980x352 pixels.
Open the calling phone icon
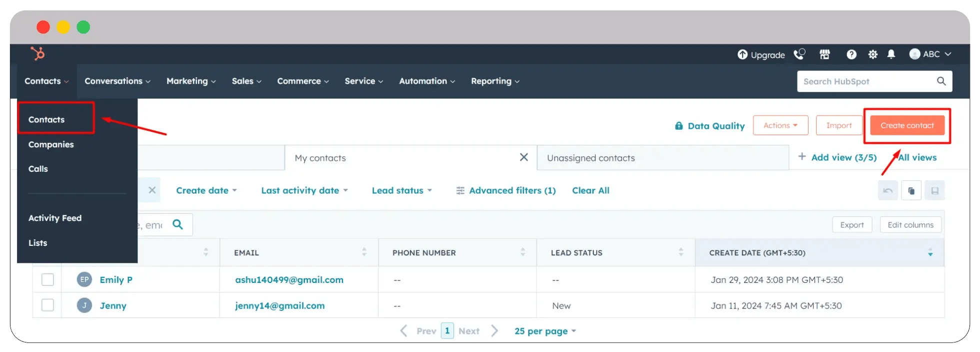coord(799,54)
